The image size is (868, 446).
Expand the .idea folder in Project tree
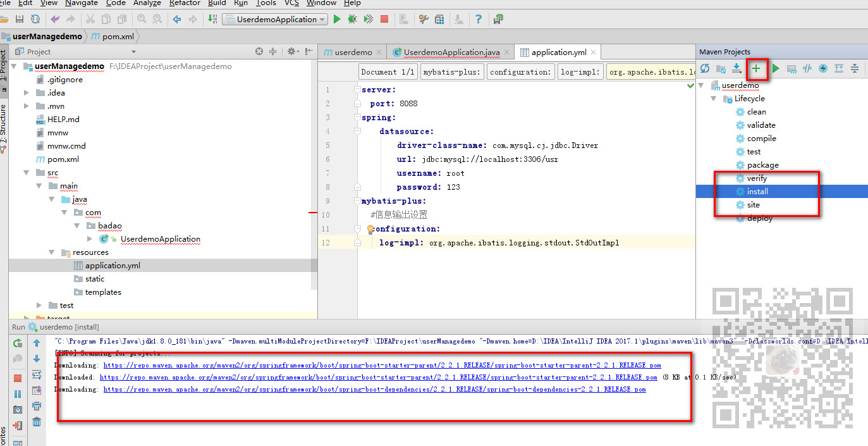pyautogui.click(x=27, y=93)
